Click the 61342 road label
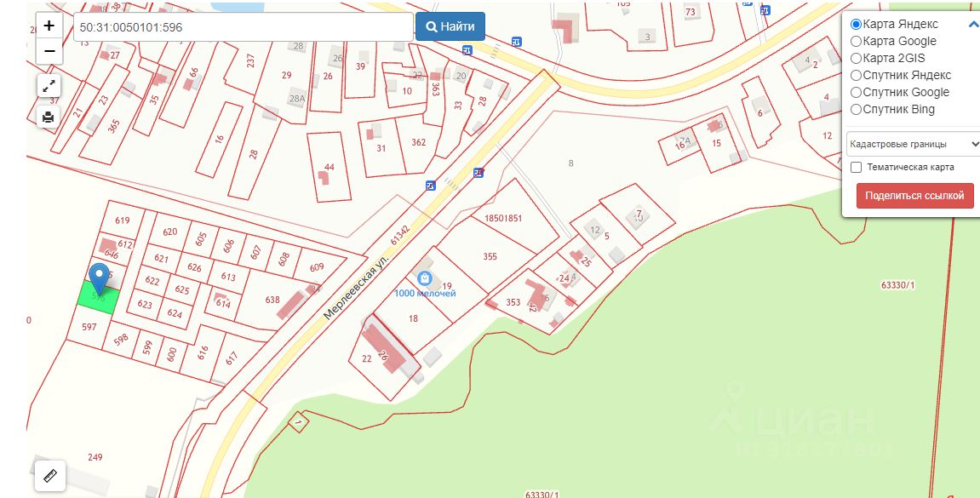Image resolution: width=980 pixels, height=498 pixels. tap(398, 235)
